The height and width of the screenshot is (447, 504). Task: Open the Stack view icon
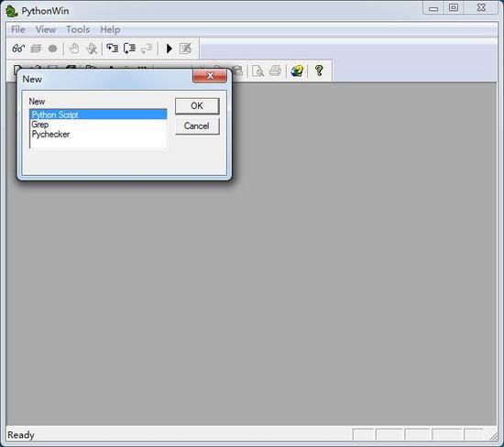click(36, 49)
